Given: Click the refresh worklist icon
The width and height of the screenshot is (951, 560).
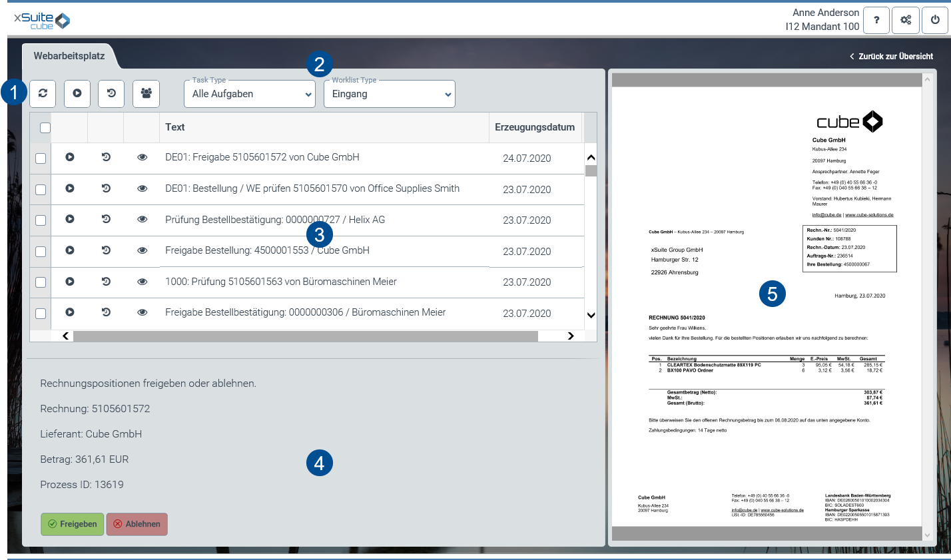Looking at the screenshot, I should [43, 94].
